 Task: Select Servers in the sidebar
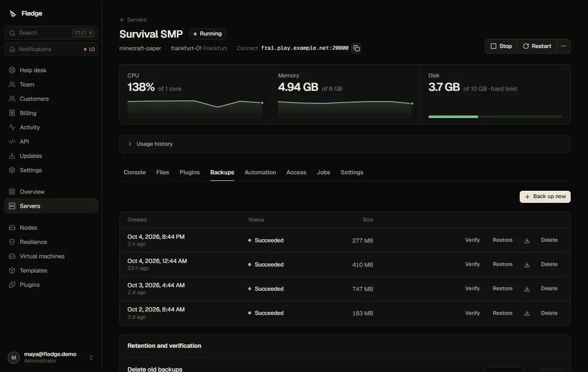point(51,206)
